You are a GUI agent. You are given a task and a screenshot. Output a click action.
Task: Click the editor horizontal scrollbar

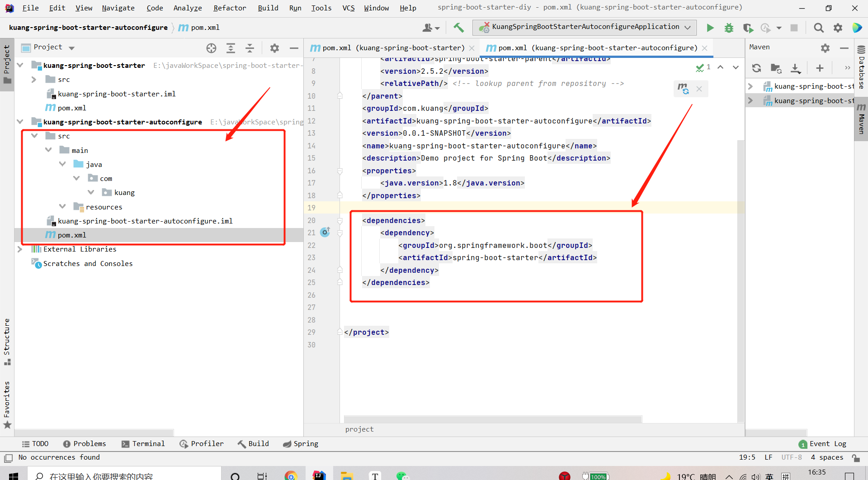click(x=493, y=419)
